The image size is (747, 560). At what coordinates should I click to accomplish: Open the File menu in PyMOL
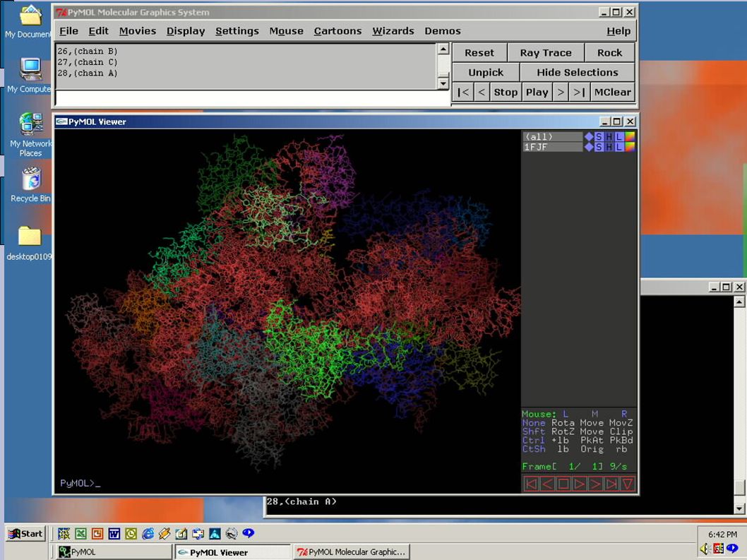click(x=68, y=31)
